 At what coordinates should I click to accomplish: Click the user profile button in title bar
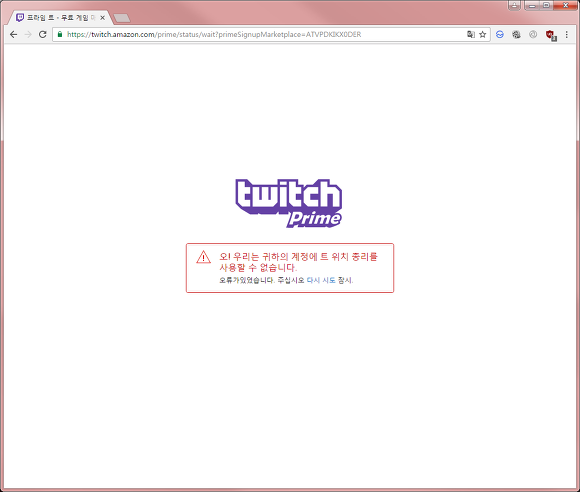(514, 5)
